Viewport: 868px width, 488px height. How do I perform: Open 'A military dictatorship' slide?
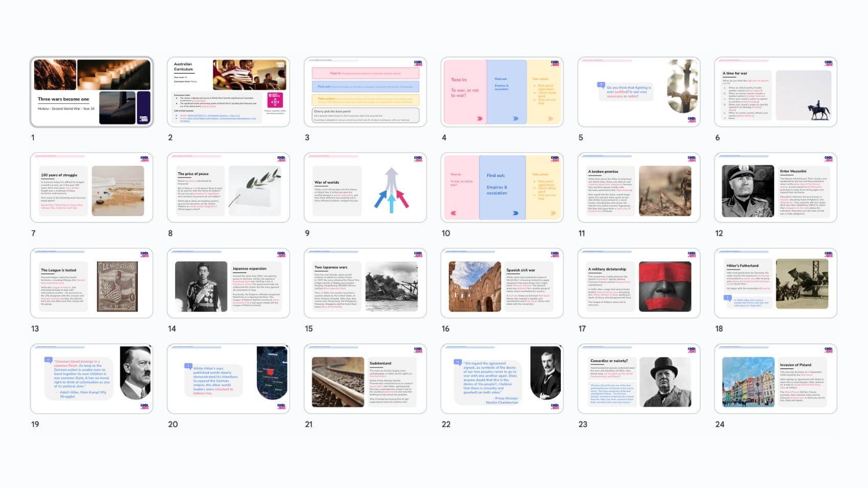click(639, 283)
